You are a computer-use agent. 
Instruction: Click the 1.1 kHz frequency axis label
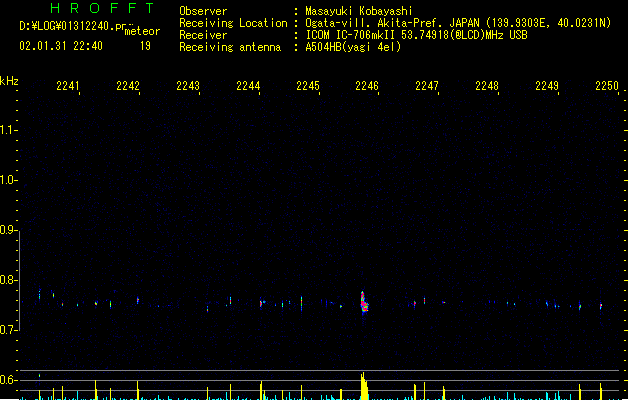8,130
